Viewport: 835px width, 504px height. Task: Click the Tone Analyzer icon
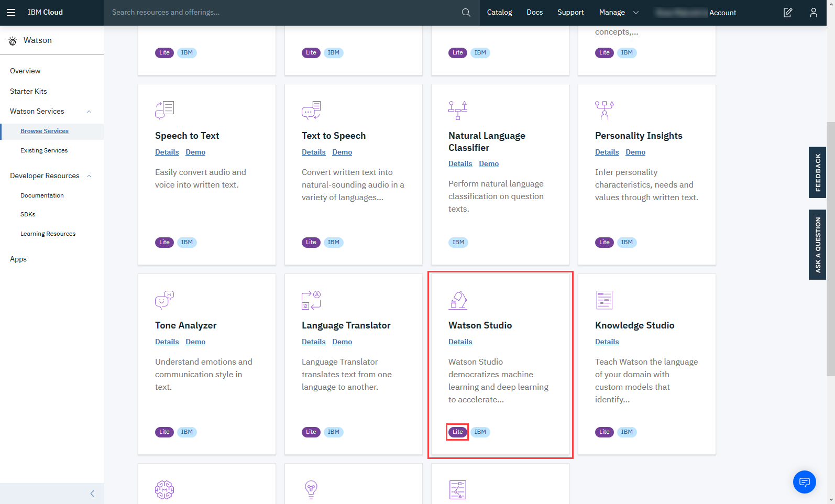pyautogui.click(x=164, y=300)
